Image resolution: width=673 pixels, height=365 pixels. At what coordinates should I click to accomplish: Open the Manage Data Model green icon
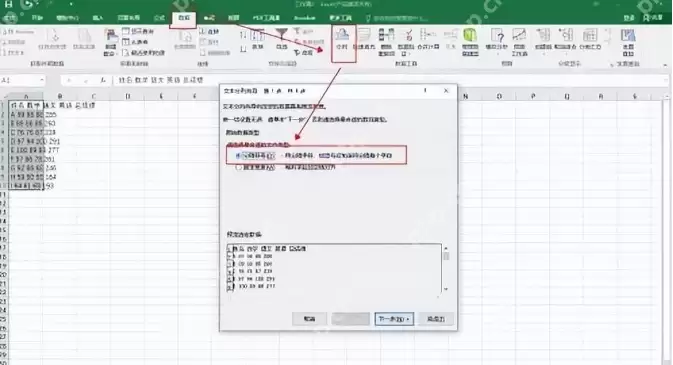click(x=470, y=41)
